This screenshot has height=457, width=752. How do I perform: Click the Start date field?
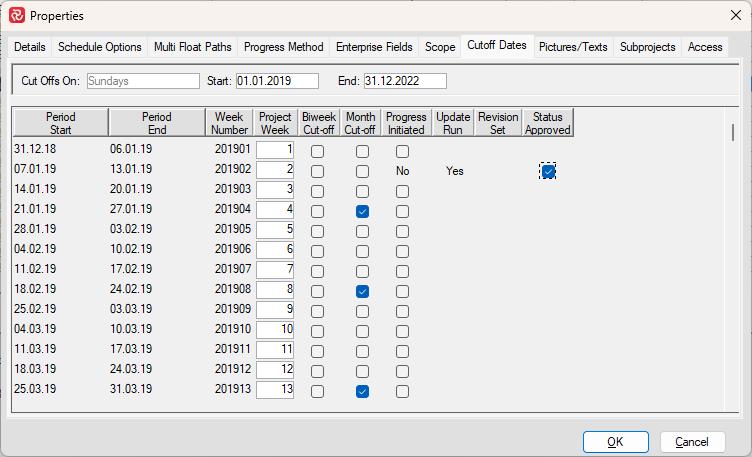pos(277,81)
